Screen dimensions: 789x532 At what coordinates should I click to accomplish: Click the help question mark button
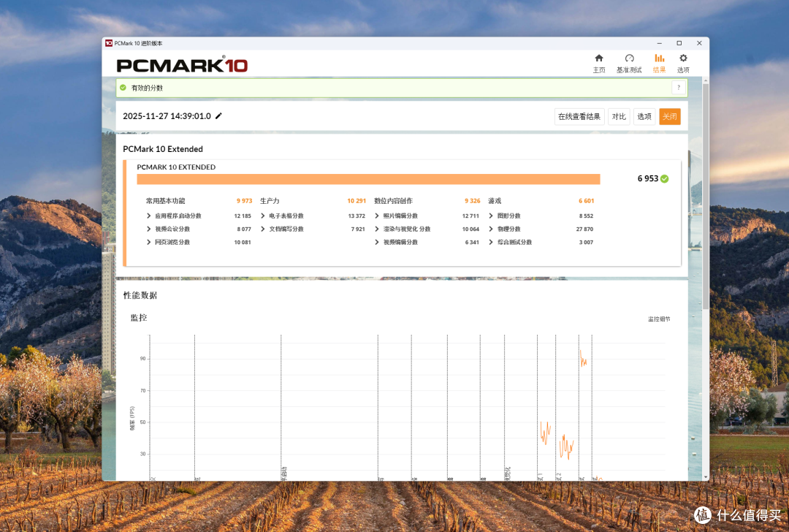click(678, 88)
